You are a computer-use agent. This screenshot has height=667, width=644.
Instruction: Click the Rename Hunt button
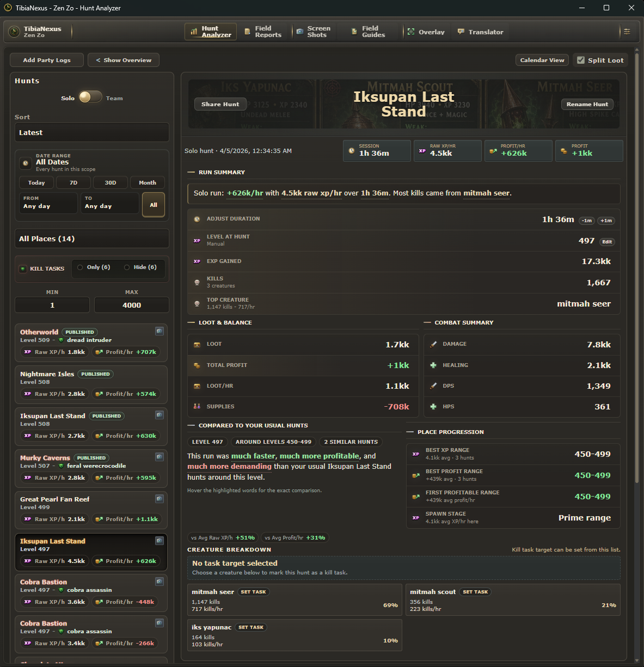(587, 104)
